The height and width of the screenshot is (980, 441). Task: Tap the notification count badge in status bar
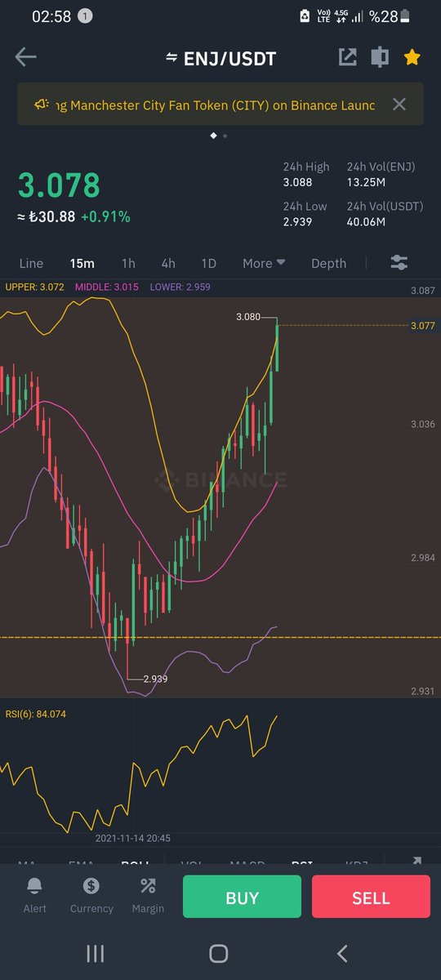pos(87,16)
